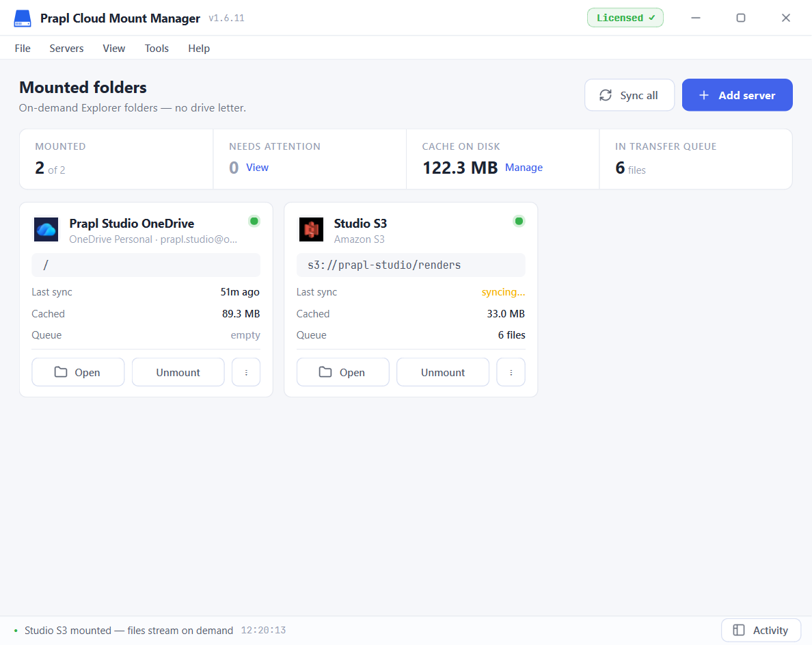Click the '6 files' queue value on Studio S3

(512, 335)
